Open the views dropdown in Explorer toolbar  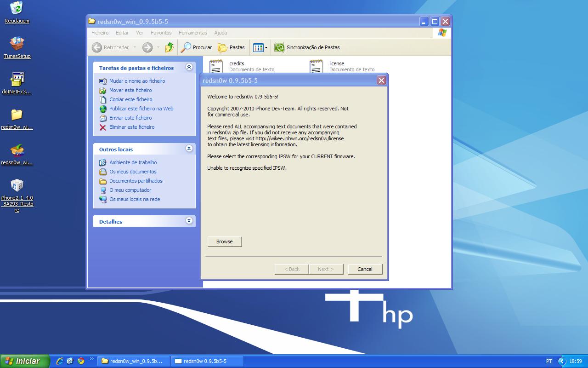[260, 47]
